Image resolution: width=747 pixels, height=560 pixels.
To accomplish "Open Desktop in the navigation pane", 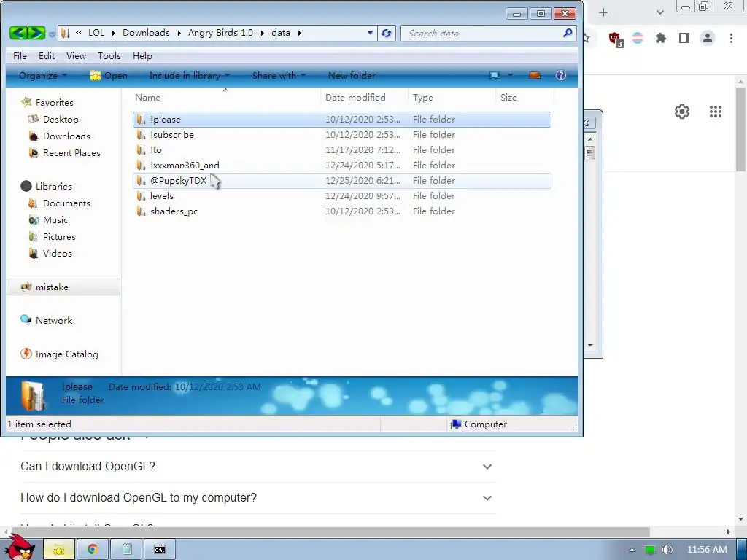I will (61, 119).
